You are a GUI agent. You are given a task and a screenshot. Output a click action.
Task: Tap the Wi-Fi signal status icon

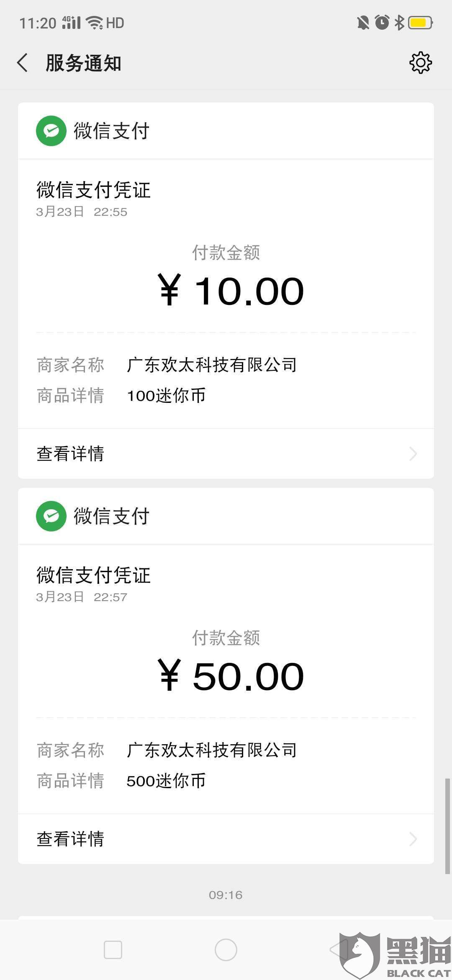point(95,23)
